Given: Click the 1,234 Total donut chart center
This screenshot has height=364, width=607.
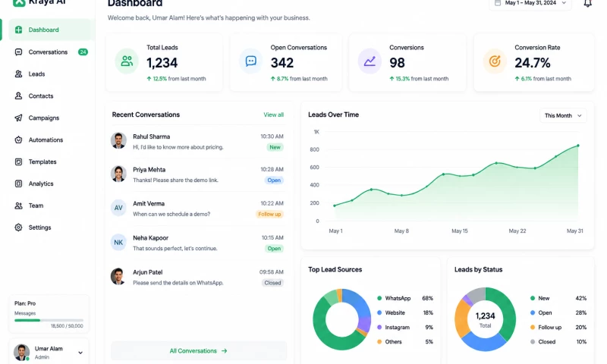Looking at the screenshot, I should click(485, 319).
